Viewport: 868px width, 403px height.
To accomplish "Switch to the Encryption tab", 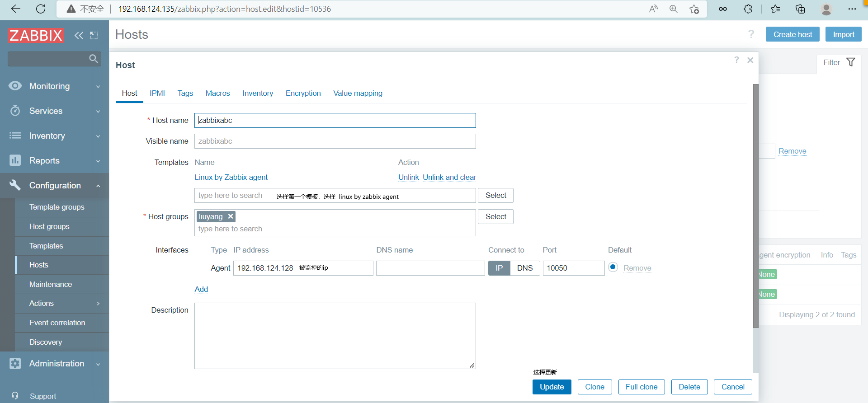I will coord(303,93).
